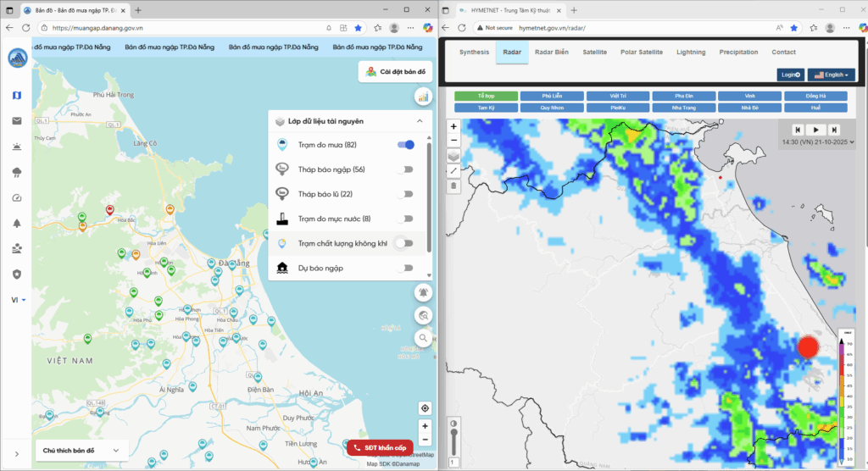Open the sunrise weather icon in sidebar
Screen dimensions: 868x471
(x=17, y=147)
